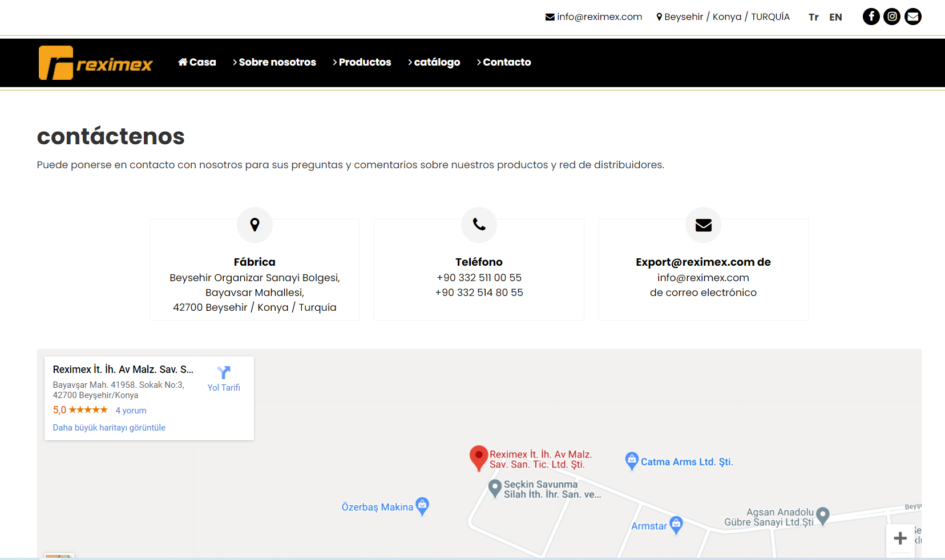Viewport: 945px width, 560px height.
Task: Open the Facebook social icon
Action: point(871,17)
